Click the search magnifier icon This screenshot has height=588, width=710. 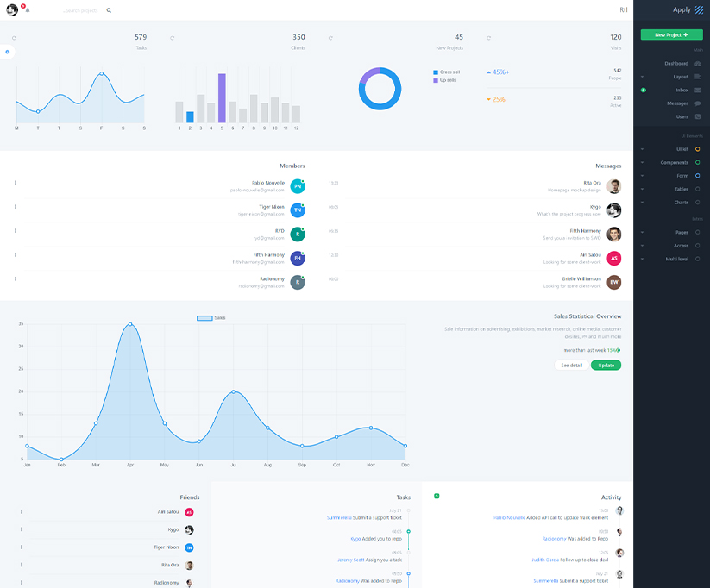coord(109,10)
